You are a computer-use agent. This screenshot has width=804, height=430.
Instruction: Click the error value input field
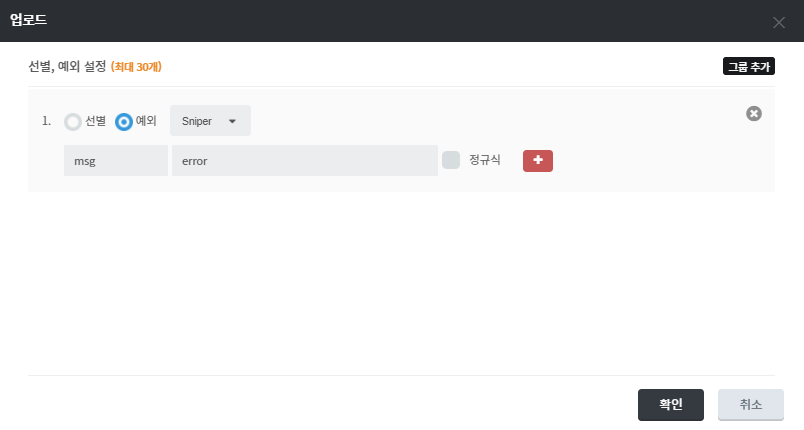tap(304, 160)
